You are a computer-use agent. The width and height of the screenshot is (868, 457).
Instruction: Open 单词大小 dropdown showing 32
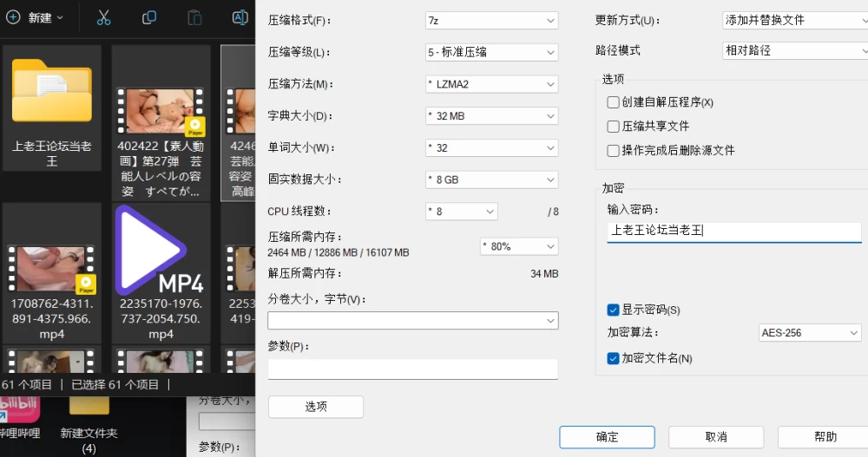pos(491,147)
